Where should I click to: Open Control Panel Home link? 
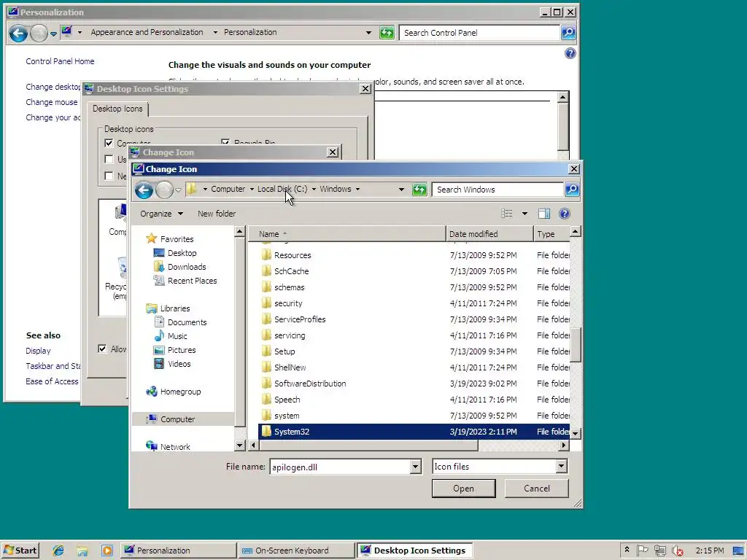60,61
